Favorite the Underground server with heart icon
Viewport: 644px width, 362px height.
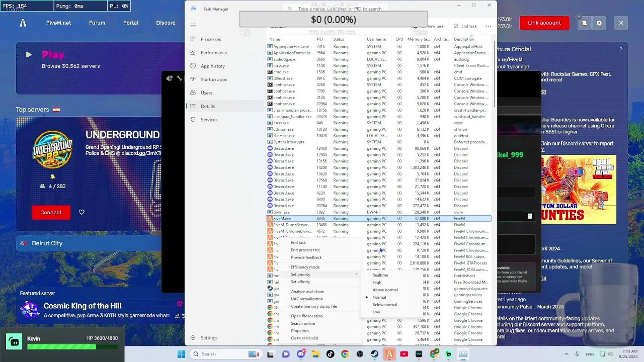(x=82, y=212)
